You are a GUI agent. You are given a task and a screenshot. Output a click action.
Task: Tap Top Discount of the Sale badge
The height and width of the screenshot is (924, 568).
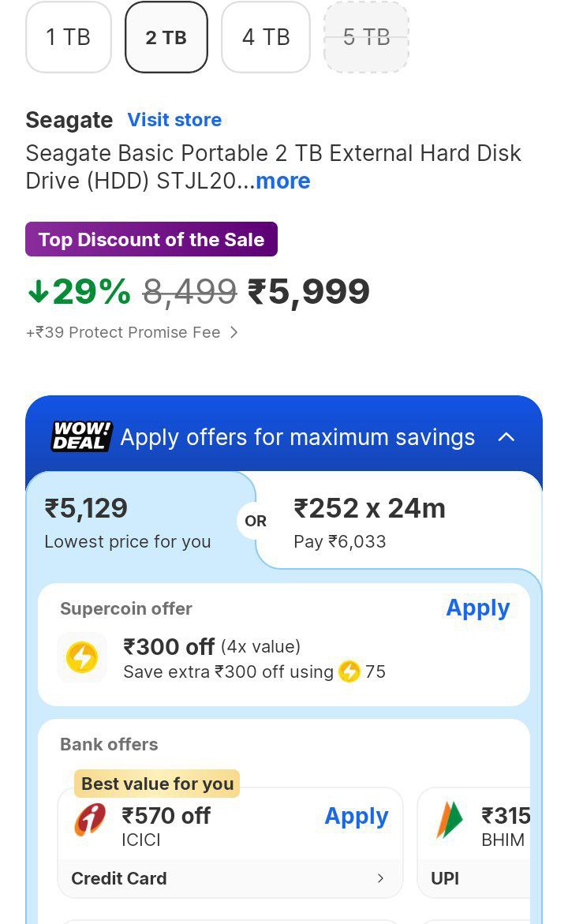151,240
